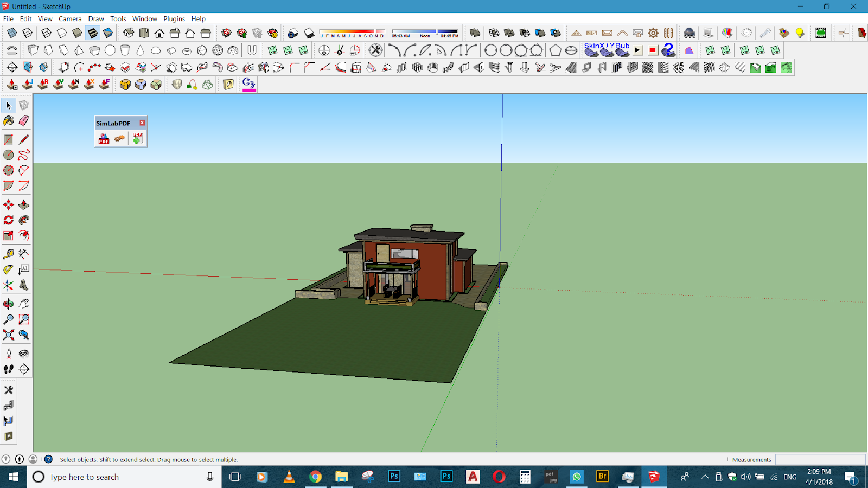Open the ENG language selector
This screenshot has width=868, height=488.
pos(790,477)
